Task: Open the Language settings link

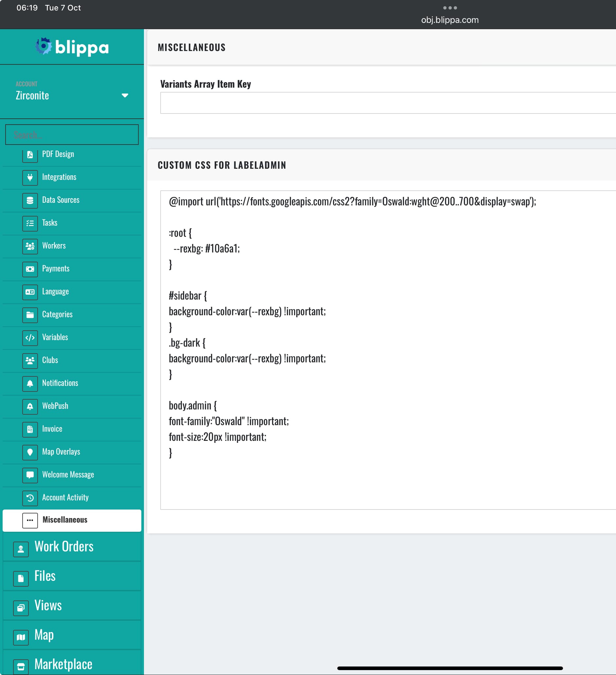Action: (x=55, y=292)
